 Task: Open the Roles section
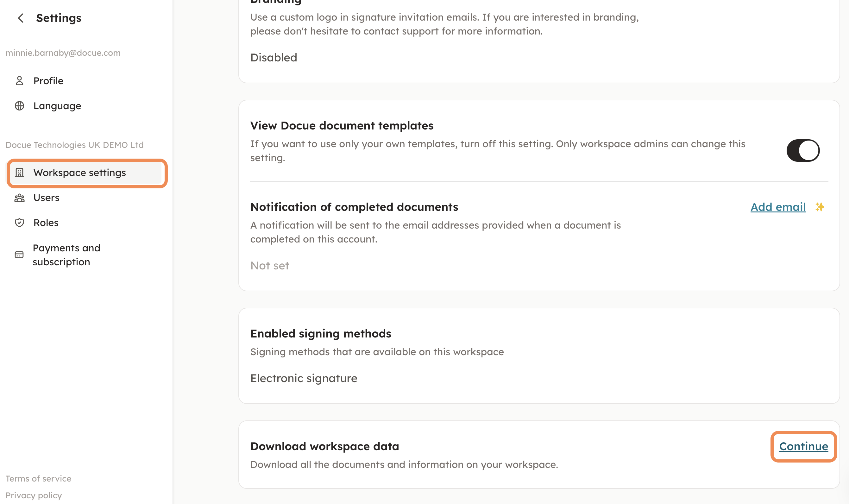tap(46, 223)
